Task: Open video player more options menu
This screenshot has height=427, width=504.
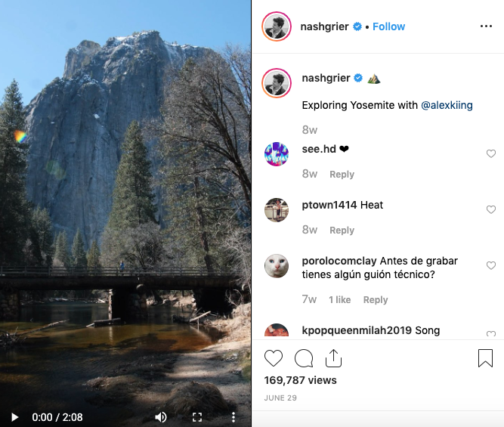Action: coord(233,417)
